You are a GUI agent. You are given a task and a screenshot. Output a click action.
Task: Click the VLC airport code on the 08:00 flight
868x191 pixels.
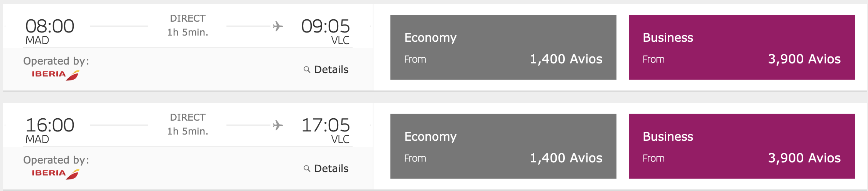[x=340, y=40]
